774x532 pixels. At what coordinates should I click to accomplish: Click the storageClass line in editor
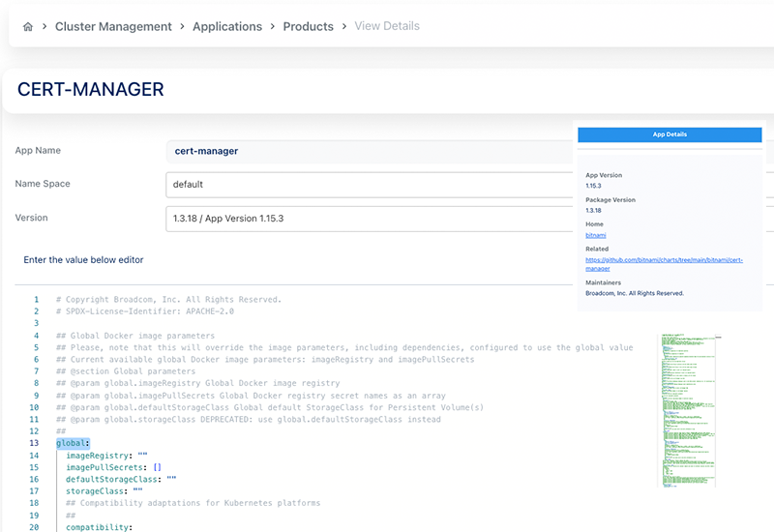pyautogui.click(x=104, y=491)
